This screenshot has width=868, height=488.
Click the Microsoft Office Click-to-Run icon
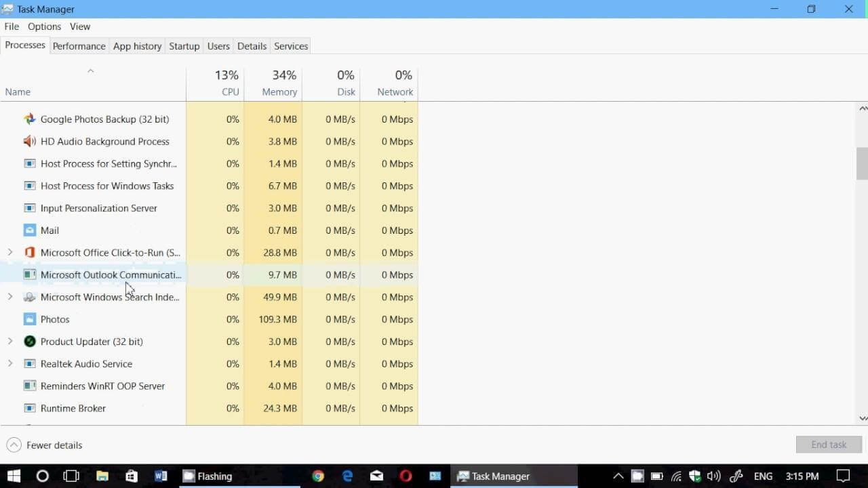tap(30, 252)
